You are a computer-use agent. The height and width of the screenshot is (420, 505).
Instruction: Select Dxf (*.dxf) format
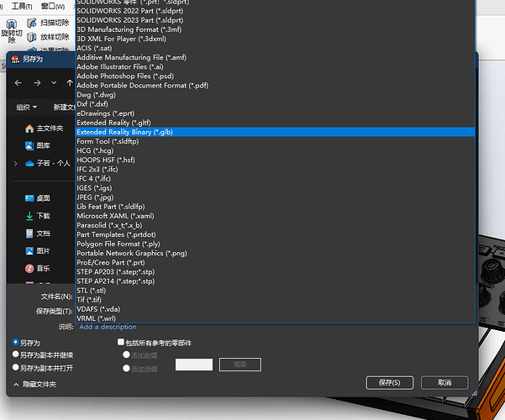pyautogui.click(x=275, y=104)
